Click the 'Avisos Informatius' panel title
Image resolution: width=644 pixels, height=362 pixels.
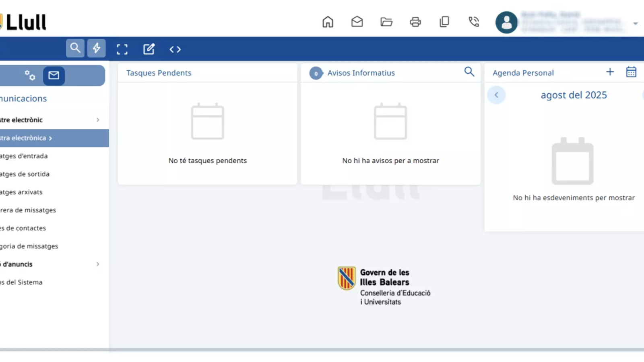coord(361,73)
